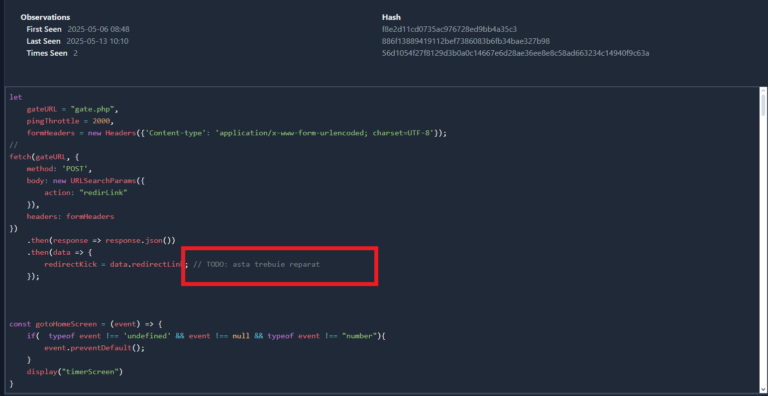Click the vertical scrollbar thumb of code panel

click(x=763, y=106)
